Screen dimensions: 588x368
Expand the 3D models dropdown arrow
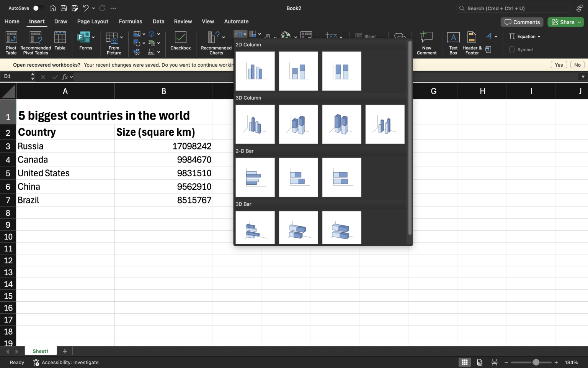[x=158, y=34]
